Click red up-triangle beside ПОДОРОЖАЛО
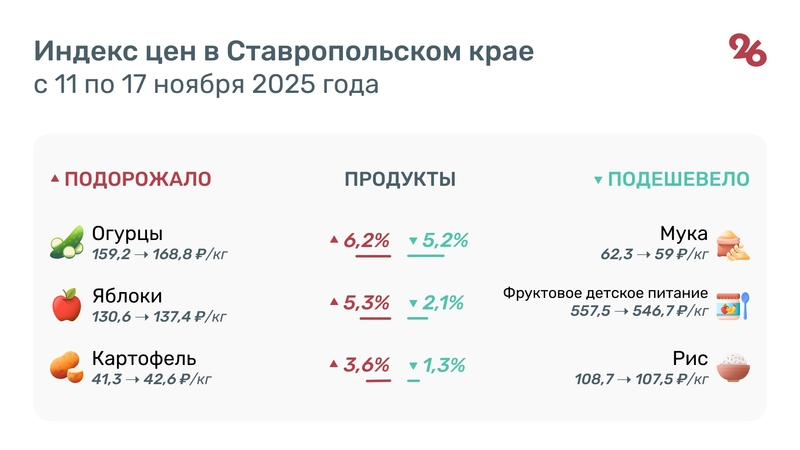Image resolution: width=800 pixels, height=450 pixels. [x=55, y=180]
